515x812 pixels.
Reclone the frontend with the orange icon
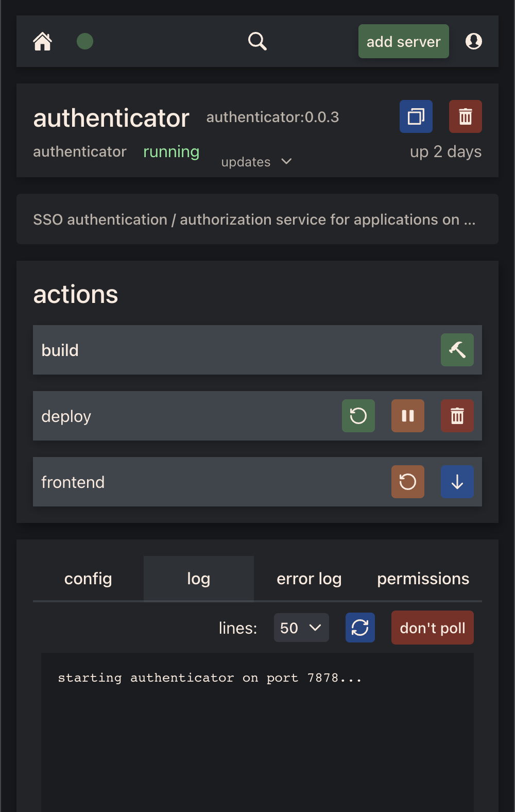click(408, 482)
